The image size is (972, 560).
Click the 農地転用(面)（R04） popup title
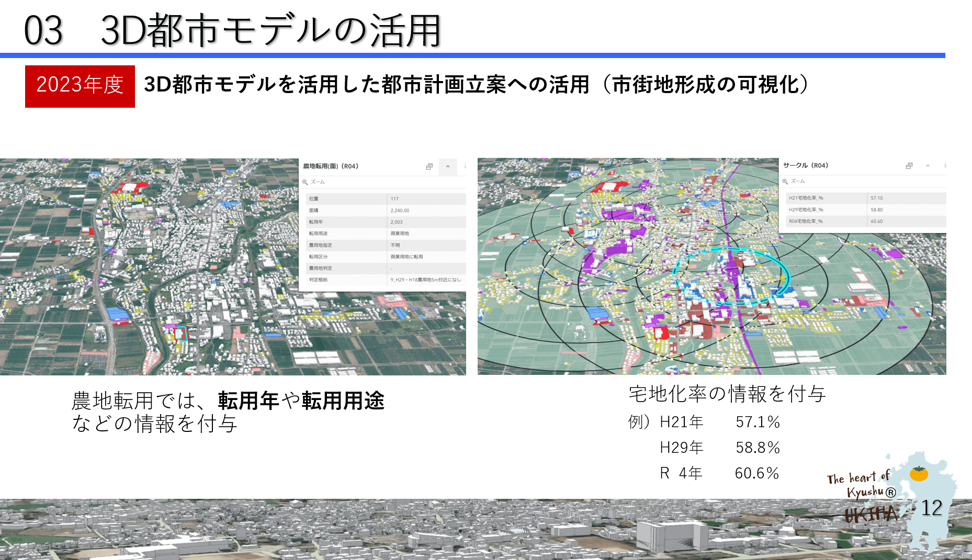pyautogui.click(x=331, y=166)
